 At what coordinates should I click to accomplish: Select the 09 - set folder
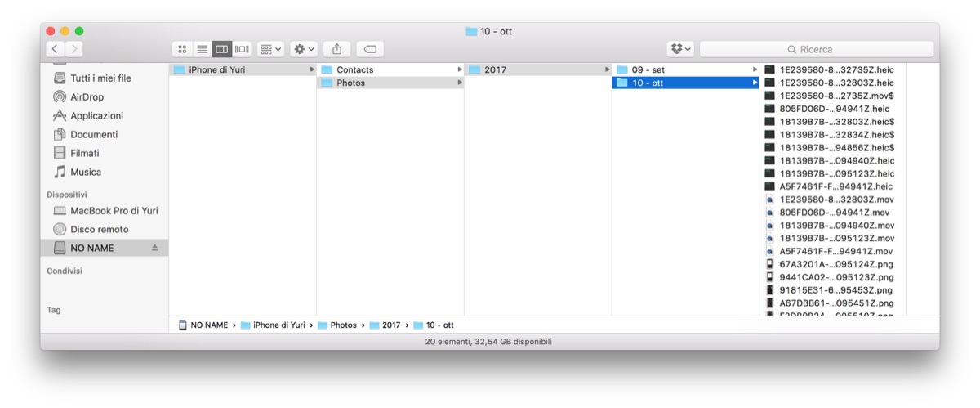pos(686,69)
